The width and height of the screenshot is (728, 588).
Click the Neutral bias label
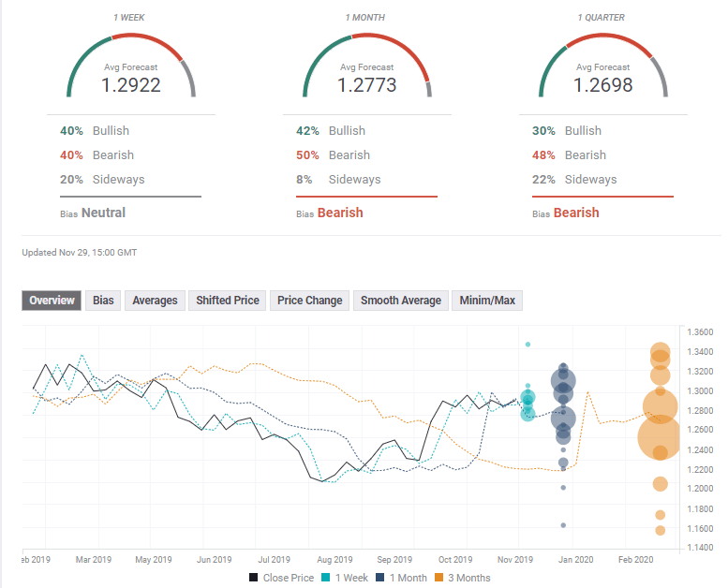tap(103, 213)
